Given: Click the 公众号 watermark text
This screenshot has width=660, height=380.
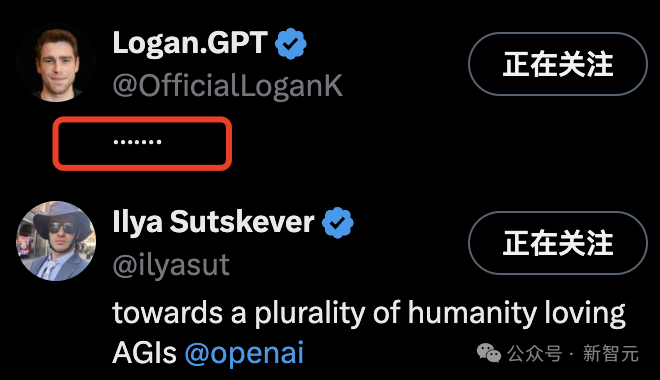Looking at the screenshot, I should click(x=535, y=353).
